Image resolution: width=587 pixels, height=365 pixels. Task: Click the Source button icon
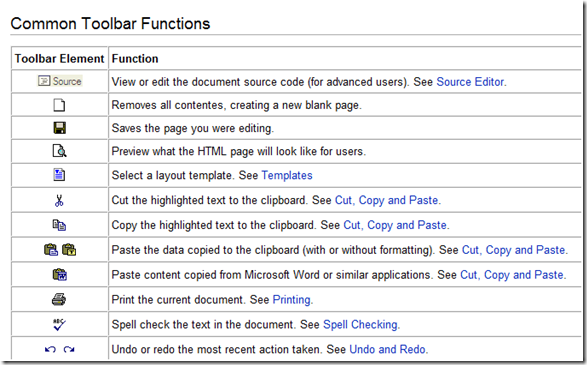coord(60,81)
